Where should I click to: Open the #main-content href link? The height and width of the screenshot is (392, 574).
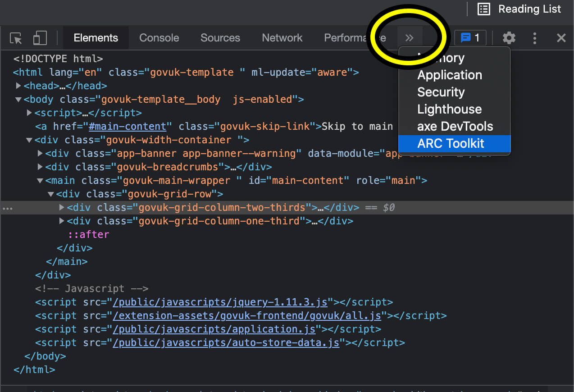click(x=128, y=126)
